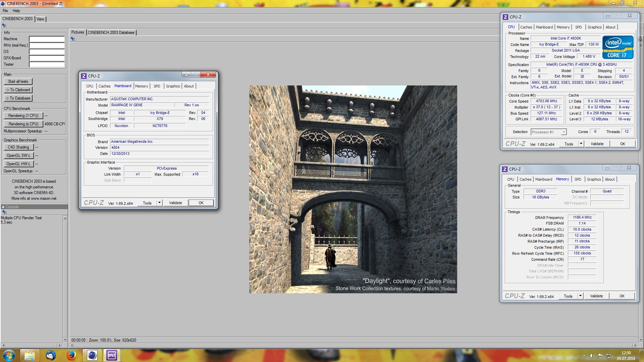Run Rendering (1 CPU) test

[23, 116]
